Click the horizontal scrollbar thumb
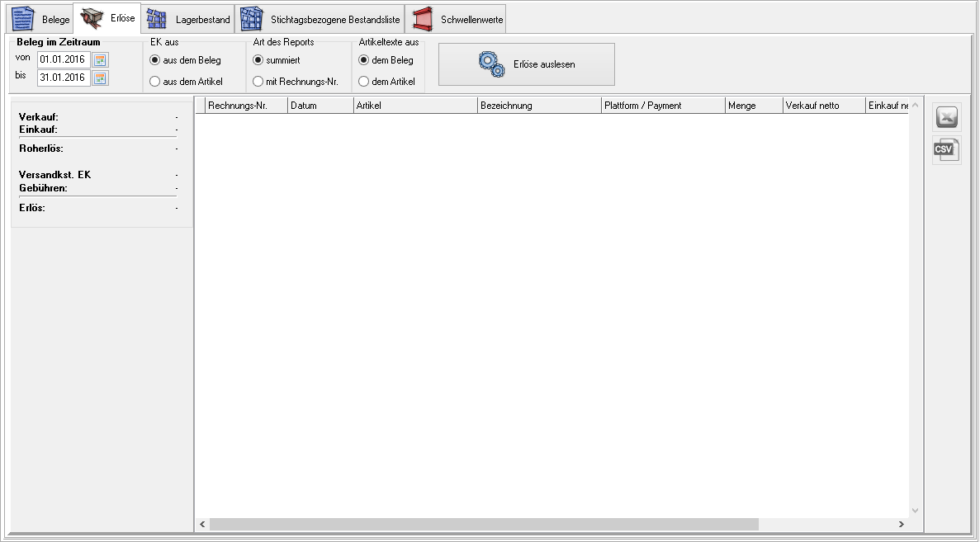The height and width of the screenshot is (542, 980). click(483, 525)
